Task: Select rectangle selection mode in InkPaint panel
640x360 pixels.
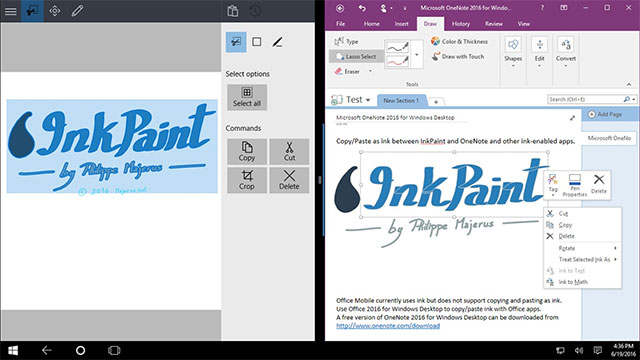Action: click(x=257, y=42)
